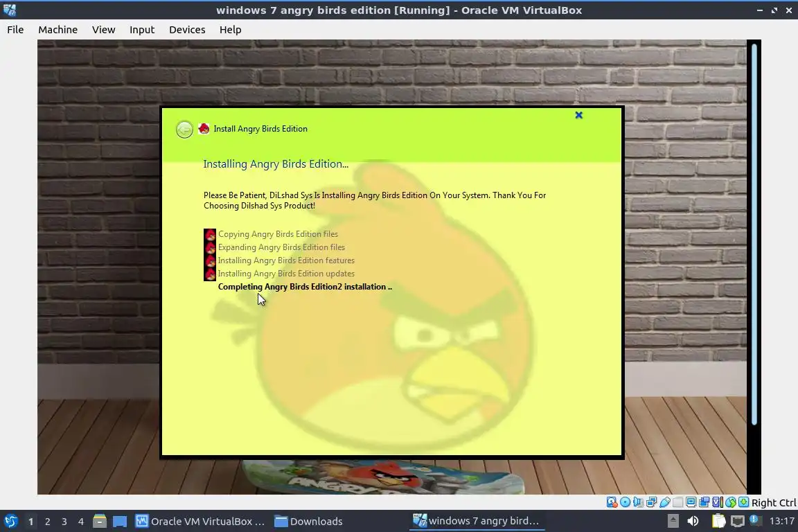Click the Right Ctrl host key label
The height and width of the screenshot is (532, 798).
click(774, 502)
